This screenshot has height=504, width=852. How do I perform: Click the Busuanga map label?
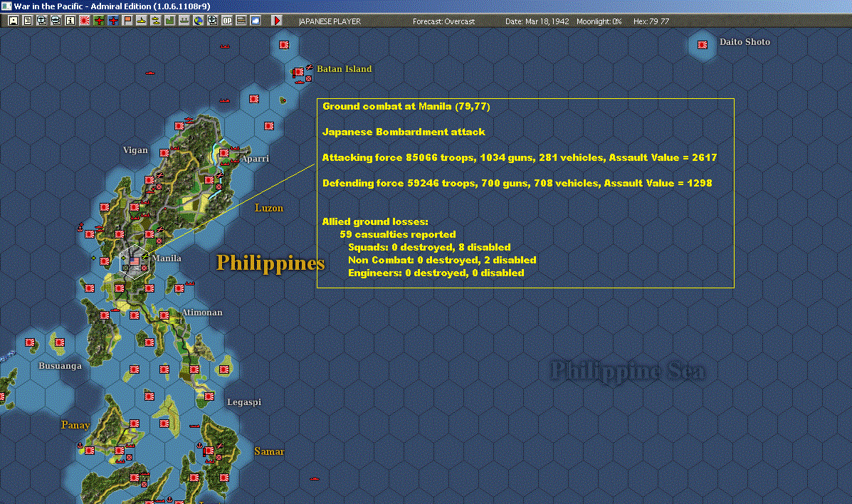tap(61, 366)
